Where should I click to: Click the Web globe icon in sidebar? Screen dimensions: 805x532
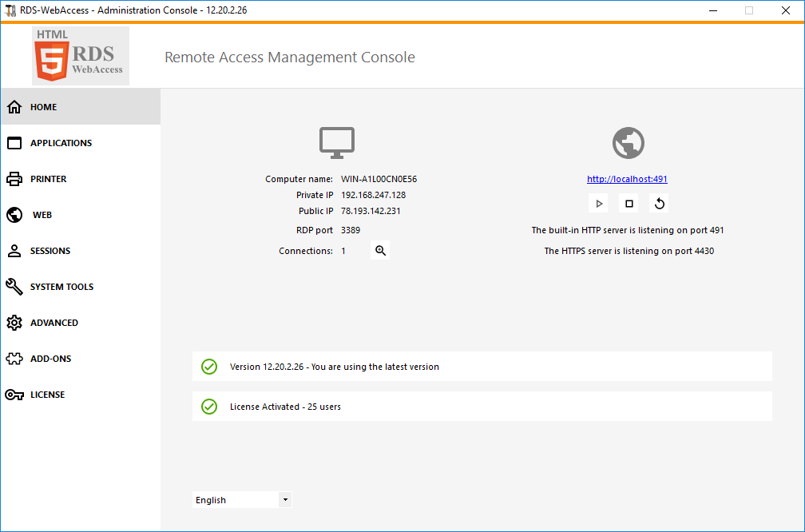[x=14, y=215]
